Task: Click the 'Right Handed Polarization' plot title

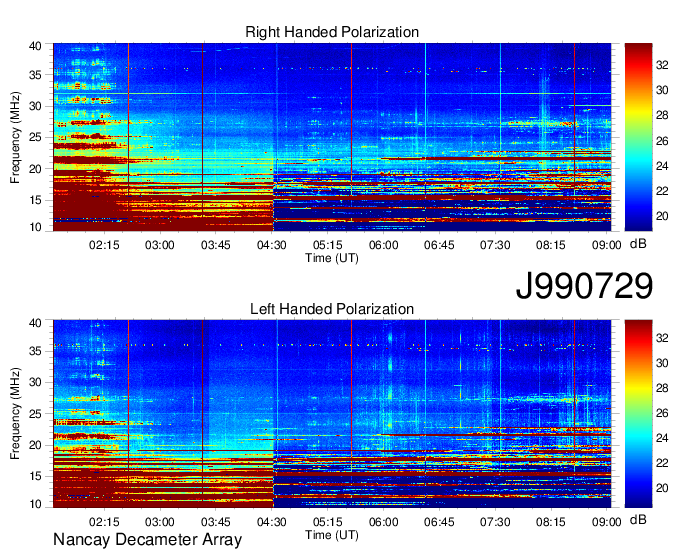Action: [x=332, y=32]
